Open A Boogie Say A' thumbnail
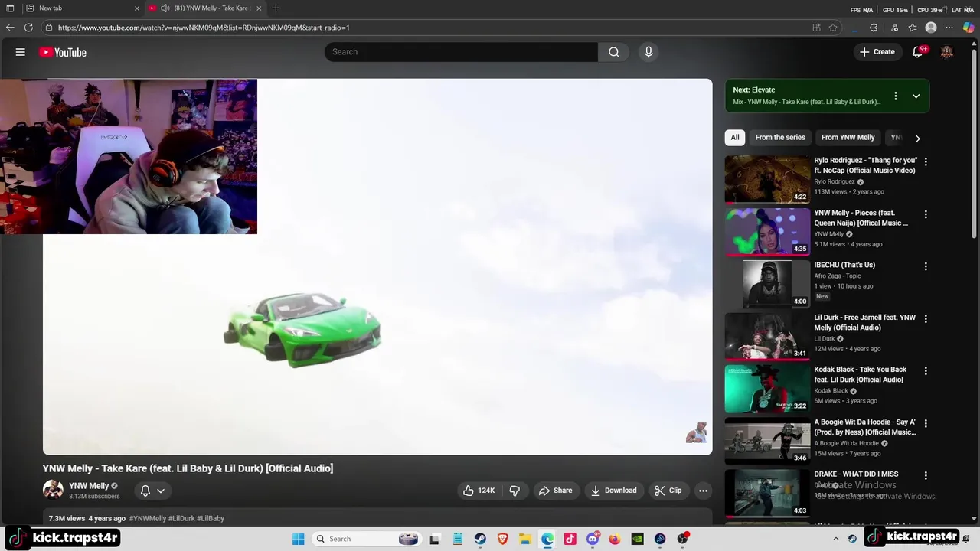This screenshot has height=551, width=980. (x=767, y=442)
